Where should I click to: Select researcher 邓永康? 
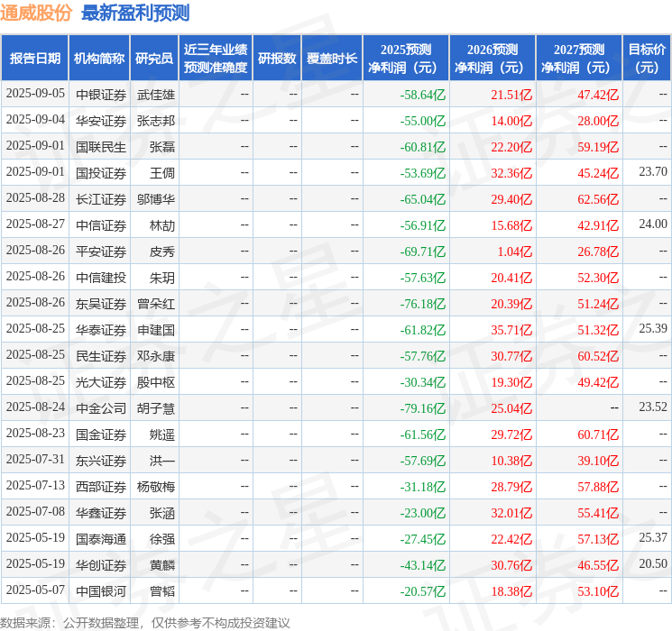click(x=155, y=355)
